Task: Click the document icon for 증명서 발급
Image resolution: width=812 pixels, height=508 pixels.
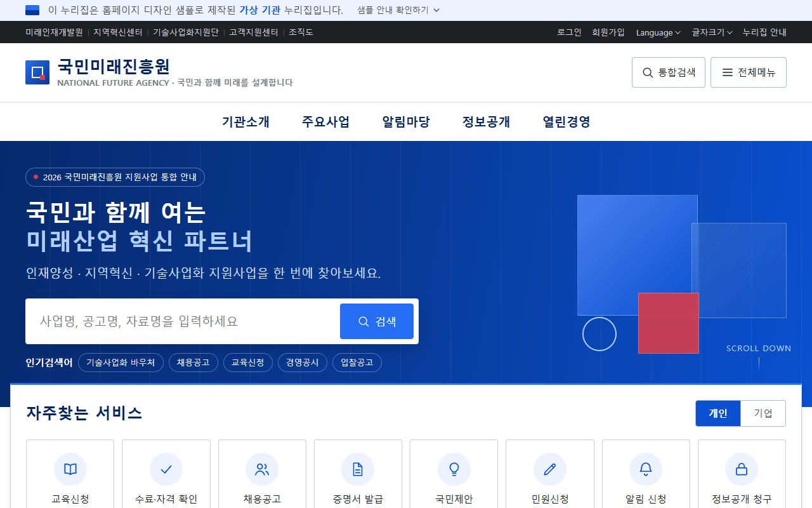Action: (358, 469)
